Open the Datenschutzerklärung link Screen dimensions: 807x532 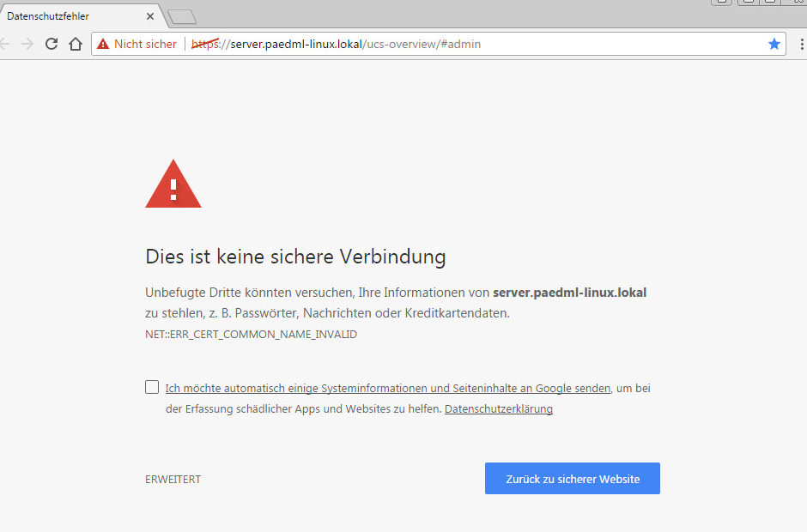[x=498, y=409]
